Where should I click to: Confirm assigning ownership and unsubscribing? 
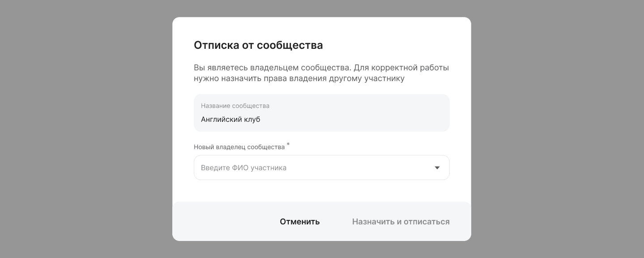click(x=401, y=221)
